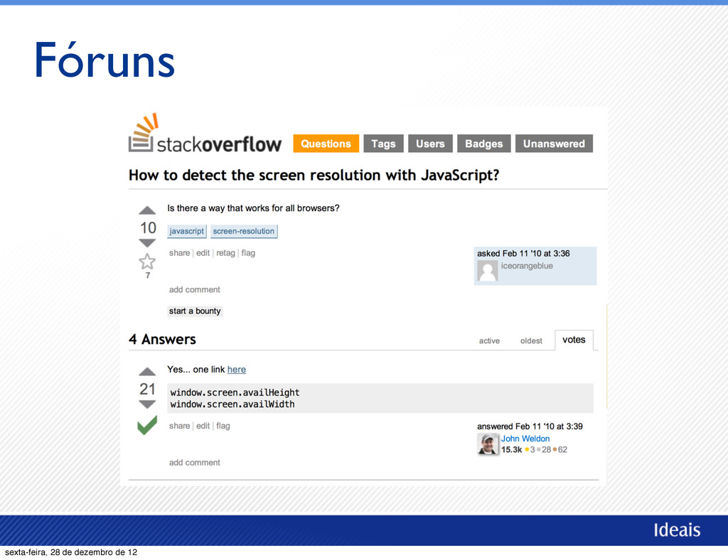Image resolution: width=728 pixels, height=560 pixels.
Task: Click the favorite count 7
Action: [x=148, y=276]
